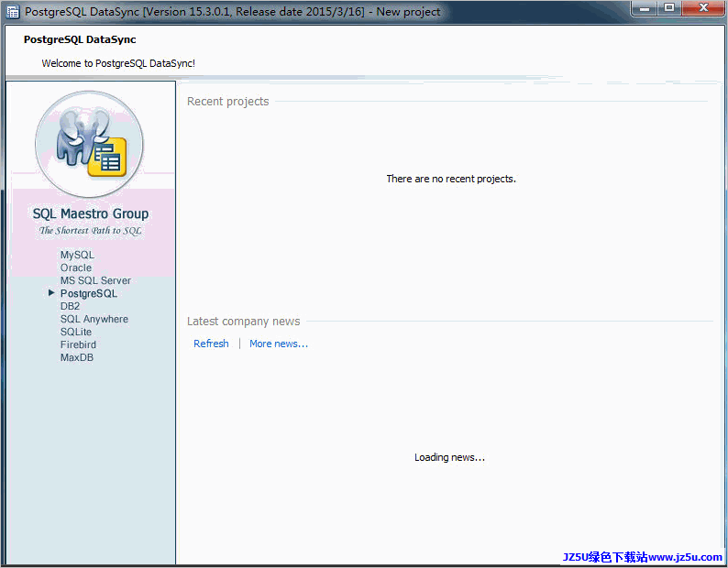728x568 pixels.
Task: Open the MaxDB product link
Action: [x=77, y=357]
